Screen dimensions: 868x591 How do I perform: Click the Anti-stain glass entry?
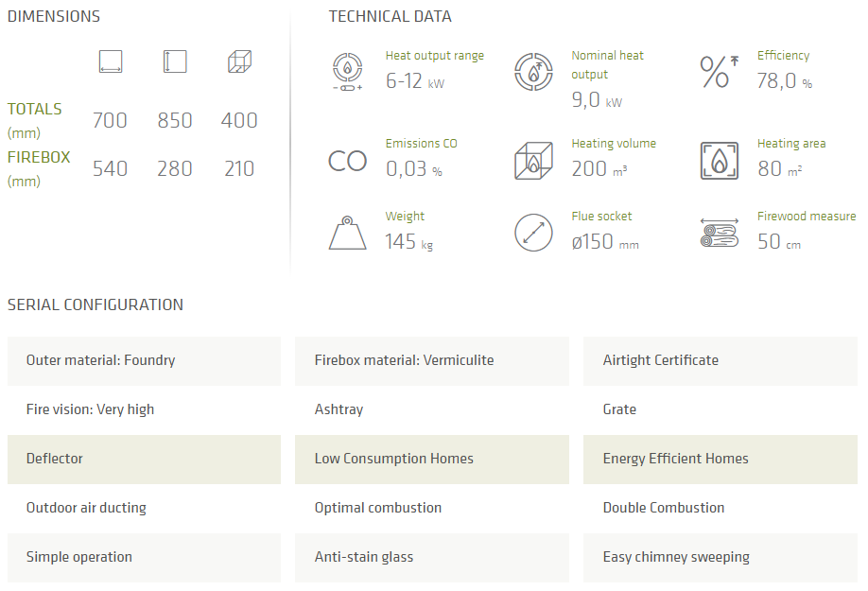[432, 557]
